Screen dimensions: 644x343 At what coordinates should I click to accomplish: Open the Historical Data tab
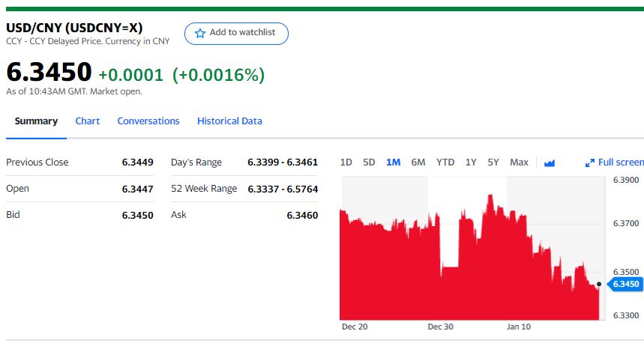pos(229,121)
